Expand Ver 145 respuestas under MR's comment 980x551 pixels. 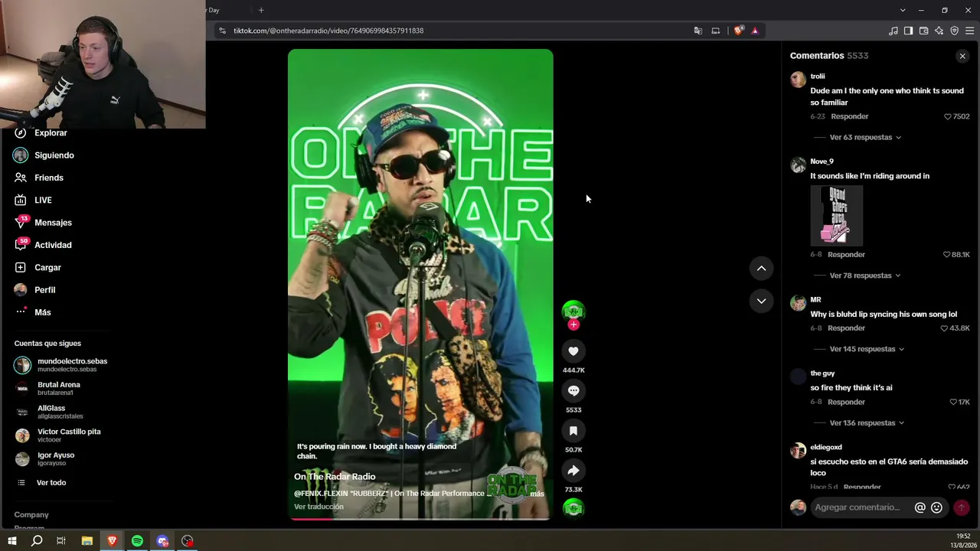[867, 349]
